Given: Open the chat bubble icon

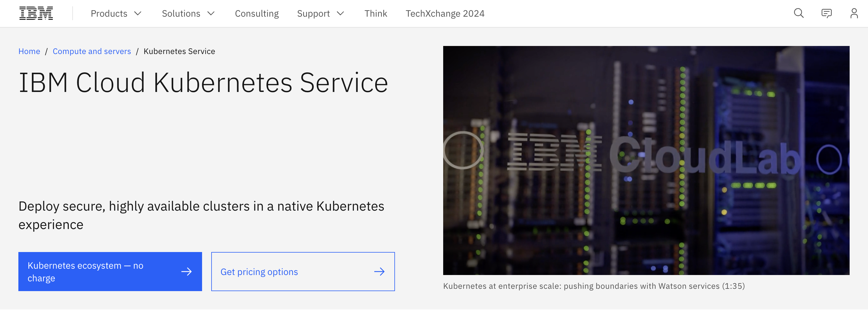Looking at the screenshot, I should pos(826,14).
